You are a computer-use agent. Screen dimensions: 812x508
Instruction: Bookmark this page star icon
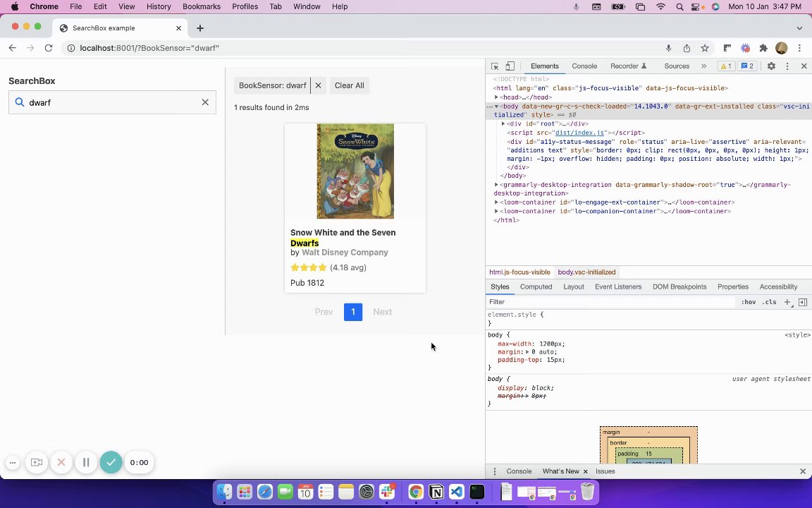pos(705,48)
